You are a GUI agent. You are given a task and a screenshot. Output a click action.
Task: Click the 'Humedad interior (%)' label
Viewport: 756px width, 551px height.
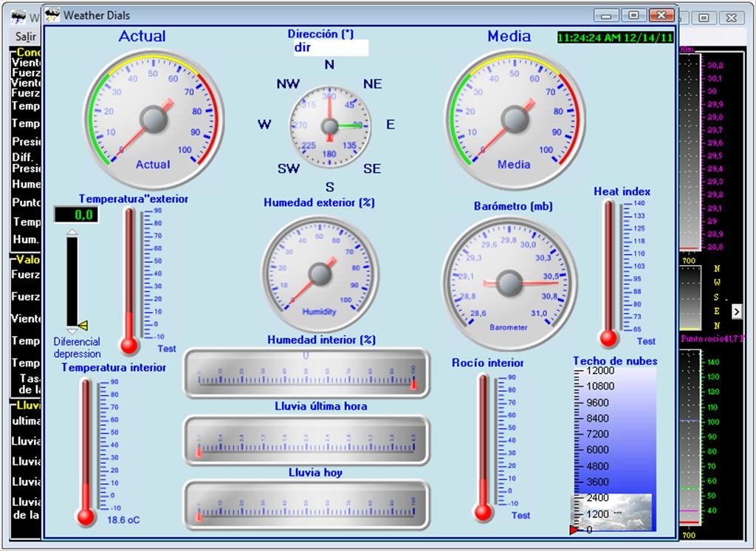pyautogui.click(x=322, y=340)
